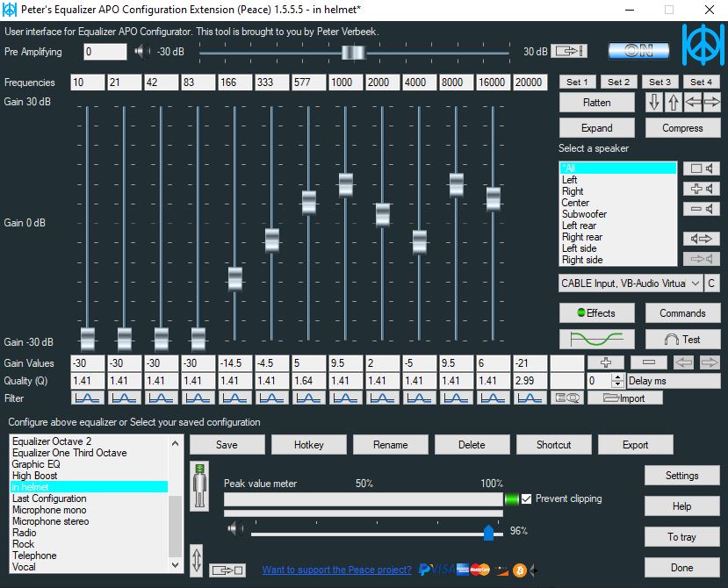
Task: Click the Pre Amplifying value input field
Action: [105, 52]
